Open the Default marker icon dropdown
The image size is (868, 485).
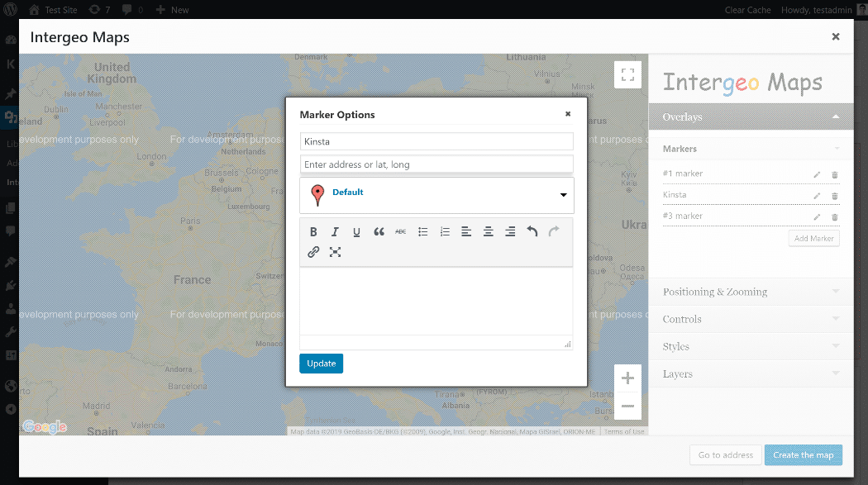pos(436,195)
